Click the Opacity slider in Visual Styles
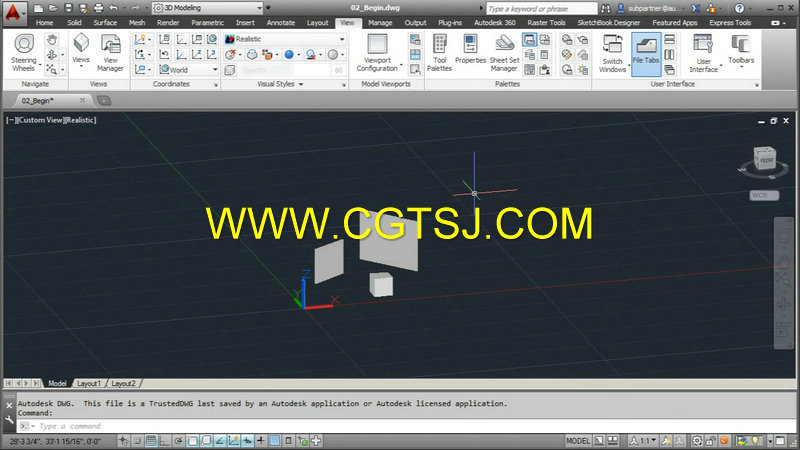The width and height of the screenshot is (800, 450). [286, 70]
